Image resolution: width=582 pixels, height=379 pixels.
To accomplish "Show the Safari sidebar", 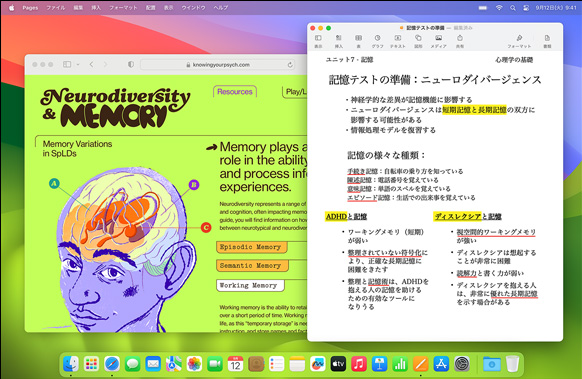I will (67, 64).
